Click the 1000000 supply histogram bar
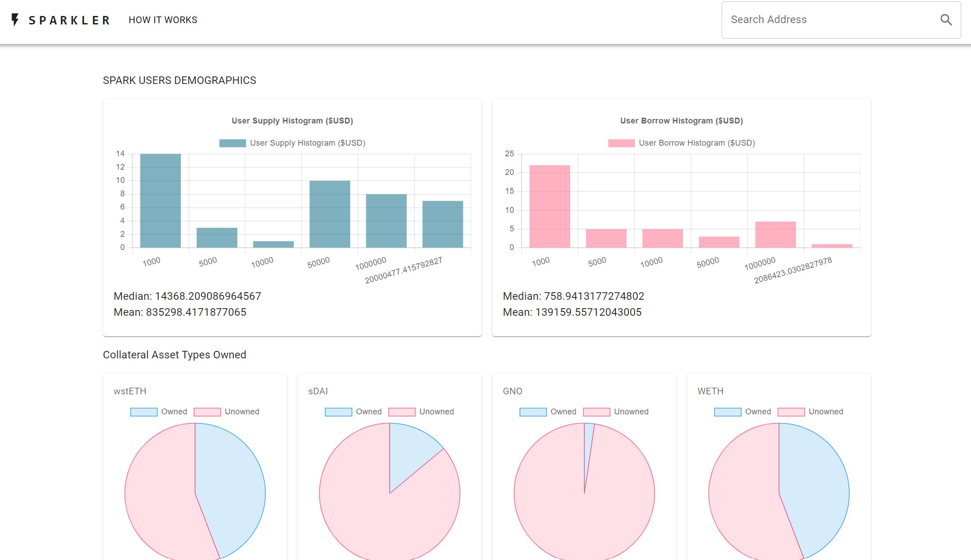This screenshot has height=560, width=971. pyautogui.click(x=386, y=221)
